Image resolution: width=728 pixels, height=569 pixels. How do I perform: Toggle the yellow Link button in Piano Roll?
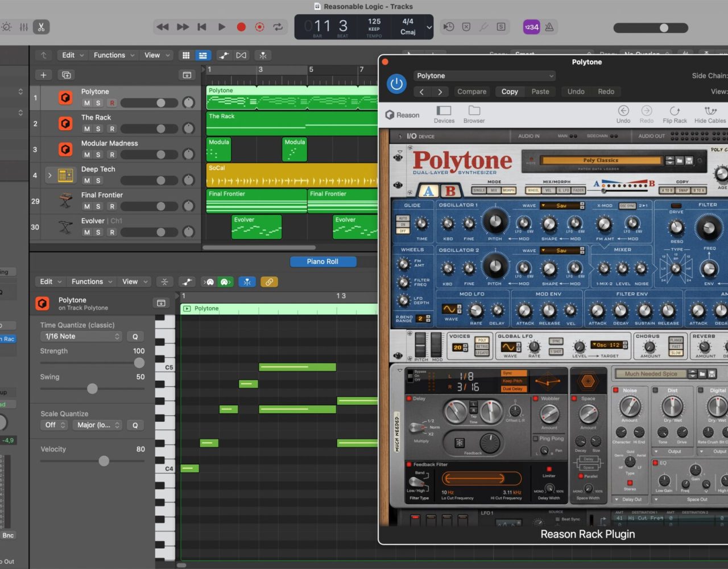tap(269, 282)
